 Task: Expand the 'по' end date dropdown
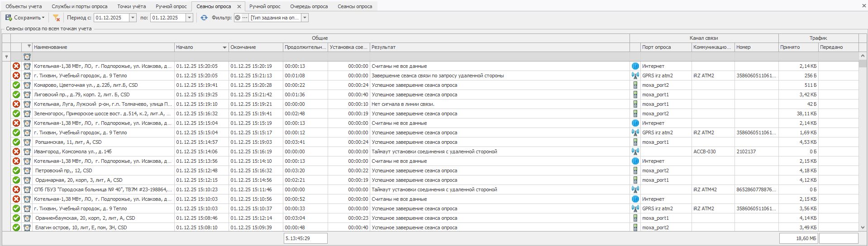click(x=190, y=18)
